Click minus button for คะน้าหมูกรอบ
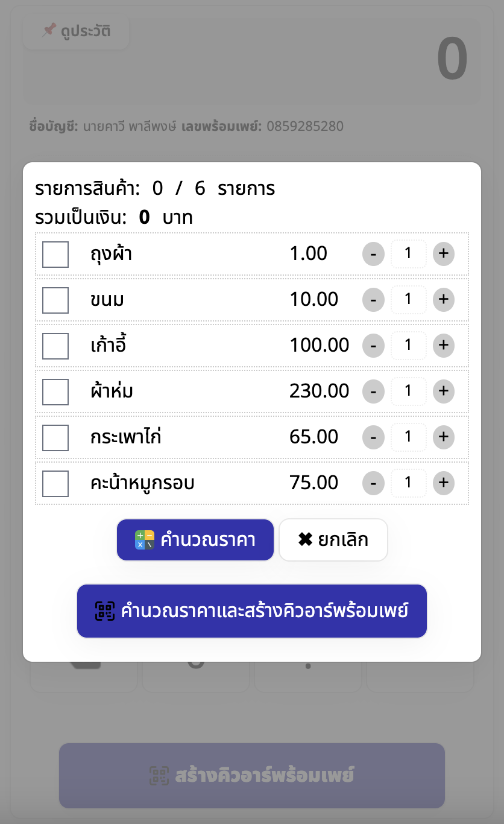This screenshot has height=824, width=504. pyautogui.click(x=373, y=483)
